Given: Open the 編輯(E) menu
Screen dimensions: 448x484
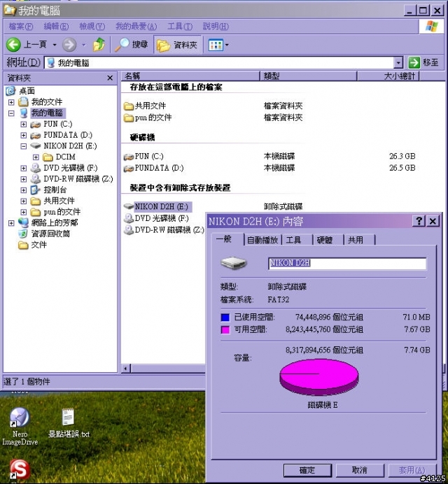Looking at the screenshot, I should [x=56, y=27].
